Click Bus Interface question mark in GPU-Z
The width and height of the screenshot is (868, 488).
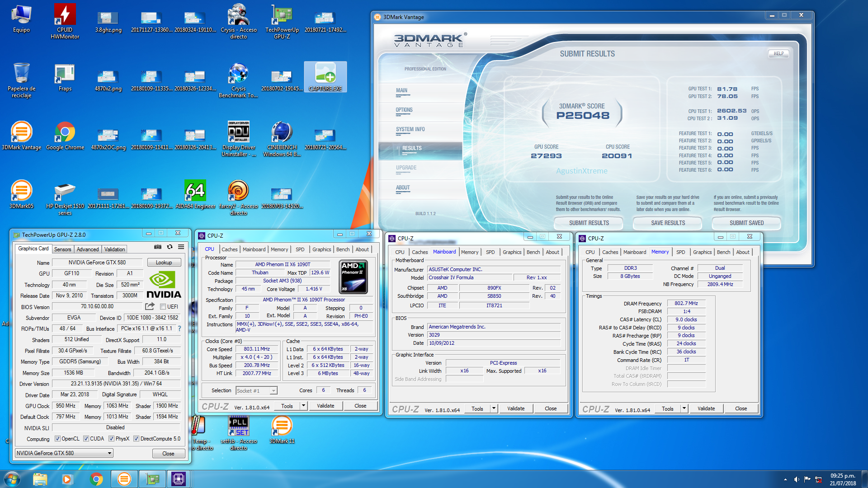coord(179,328)
